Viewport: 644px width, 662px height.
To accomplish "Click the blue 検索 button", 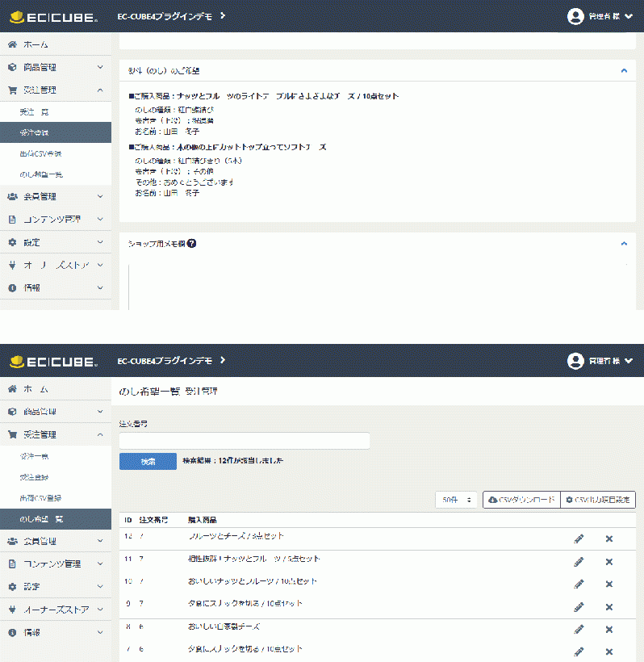I will point(148,462).
